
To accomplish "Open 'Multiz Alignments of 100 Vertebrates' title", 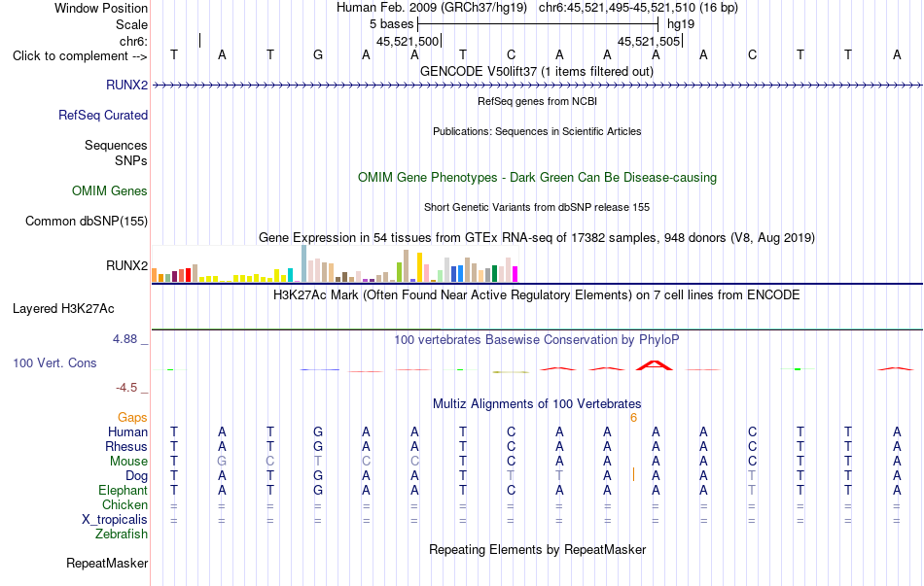I will tap(537, 404).
